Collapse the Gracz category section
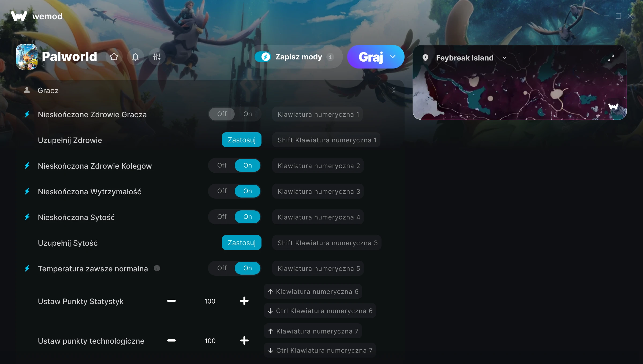The width and height of the screenshot is (643, 364). pos(394,90)
